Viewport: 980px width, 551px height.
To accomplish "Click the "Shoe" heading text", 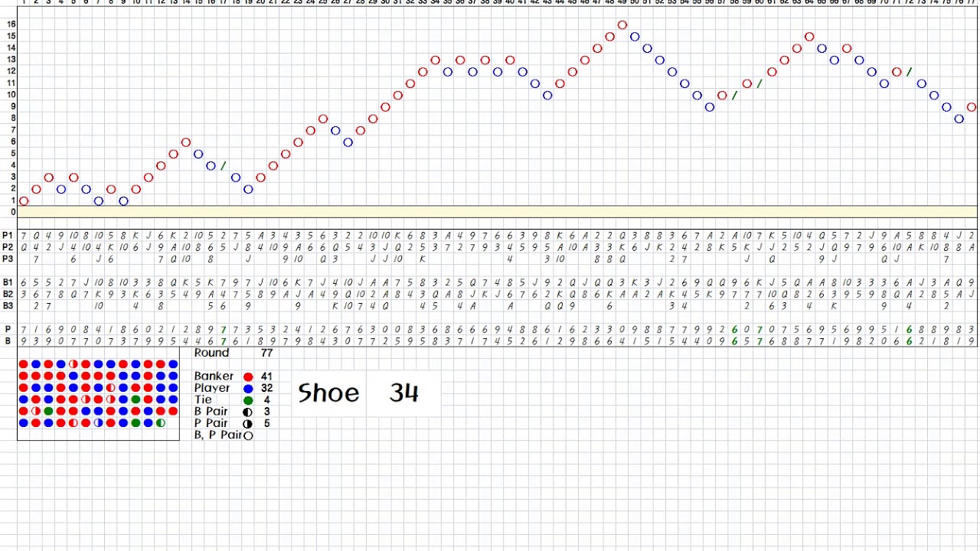I will pos(328,393).
